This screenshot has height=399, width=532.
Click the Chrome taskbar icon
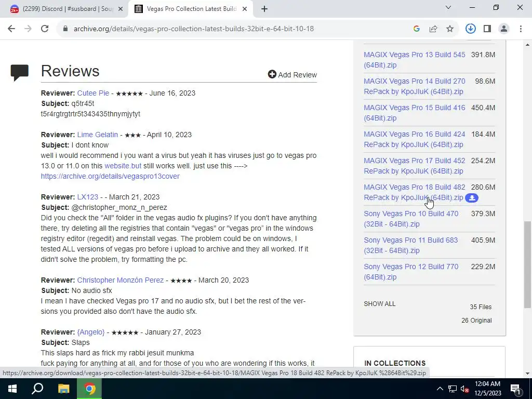89,389
